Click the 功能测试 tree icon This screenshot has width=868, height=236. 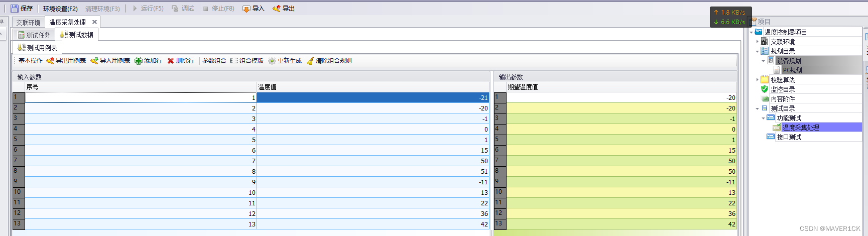click(771, 118)
